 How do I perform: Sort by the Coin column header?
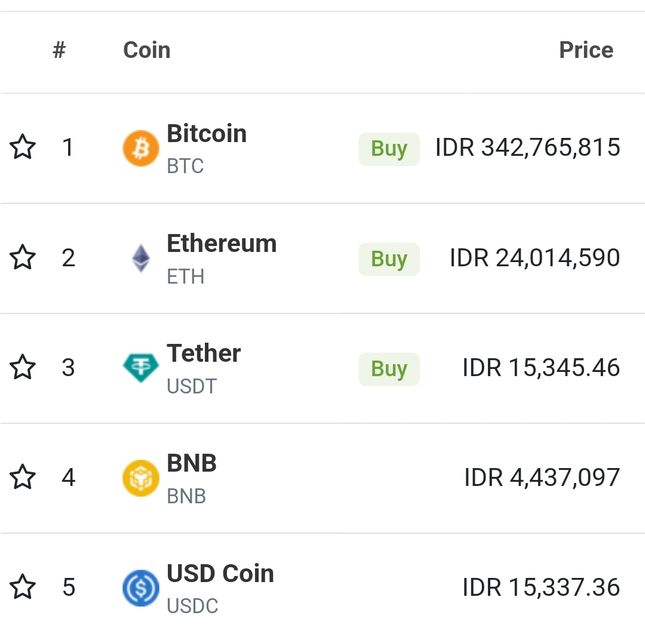(x=146, y=50)
